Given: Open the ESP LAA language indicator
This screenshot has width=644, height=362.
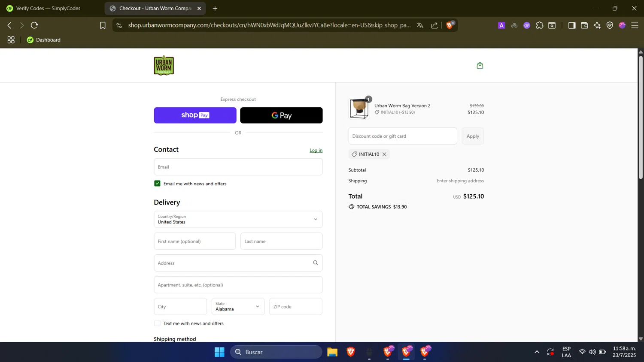Looking at the screenshot, I should coord(566,352).
